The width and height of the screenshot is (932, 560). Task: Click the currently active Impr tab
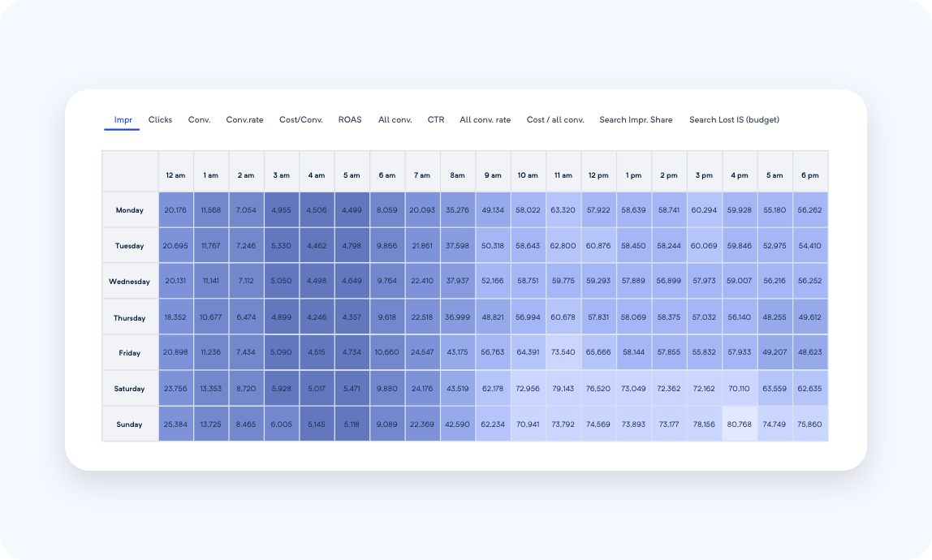pos(123,119)
